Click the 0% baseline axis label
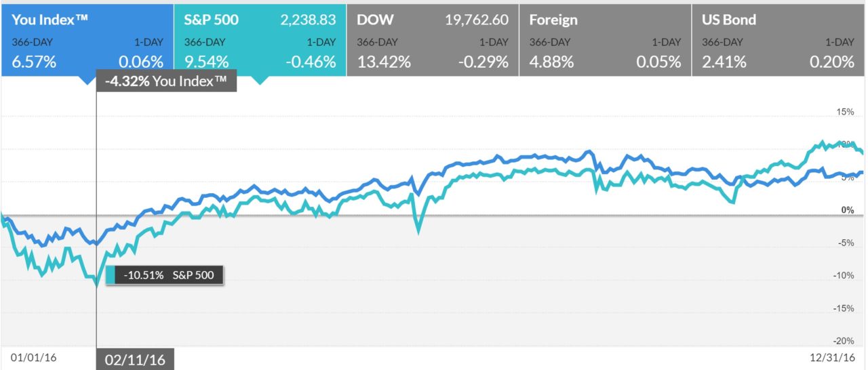Image resolution: width=868 pixels, height=370 pixels. 847,210
